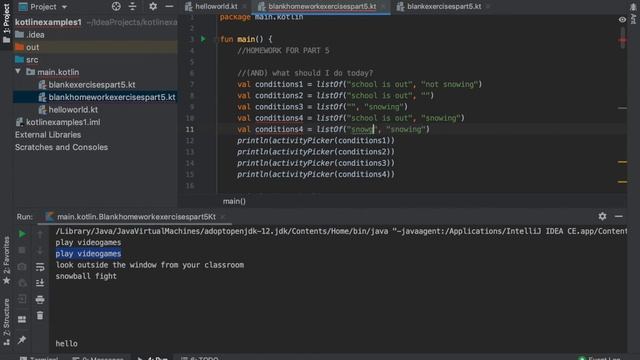640x360 pixels.
Task: Select the main.kotlin.Blankhomeworkexercisespart5Kt run tab
Action: [136, 217]
